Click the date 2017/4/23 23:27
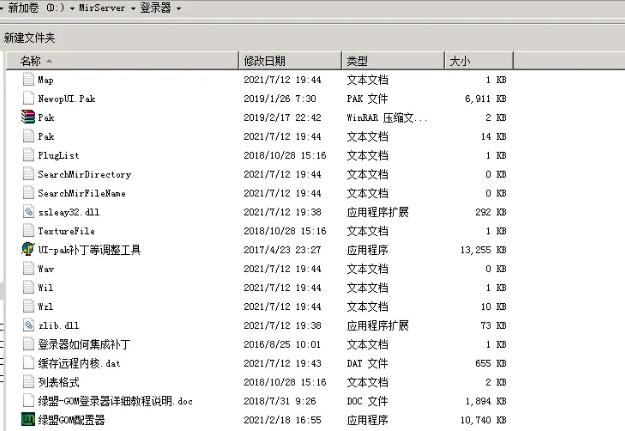 (282, 250)
